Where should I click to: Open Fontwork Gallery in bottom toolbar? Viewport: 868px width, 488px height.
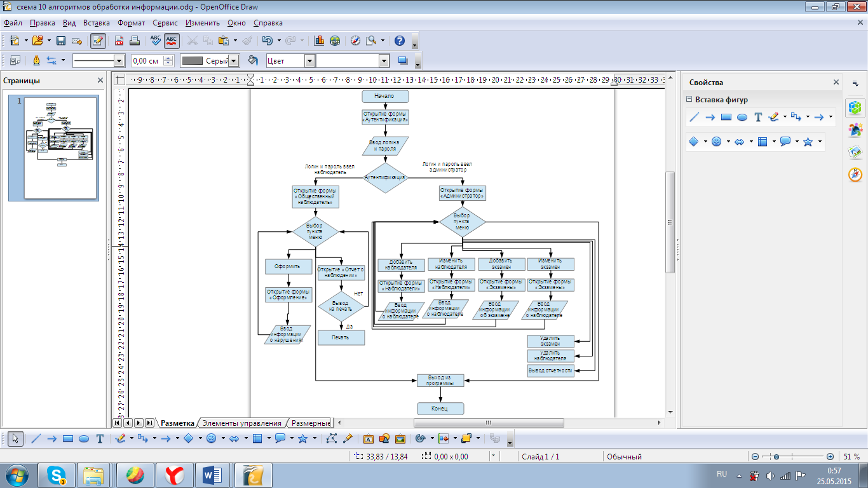coord(368,438)
